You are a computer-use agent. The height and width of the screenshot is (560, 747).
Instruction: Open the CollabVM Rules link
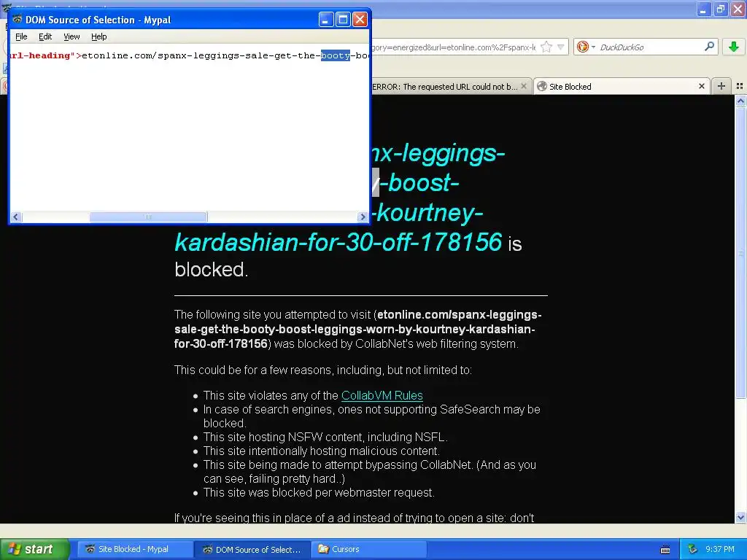tap(382, 396)
